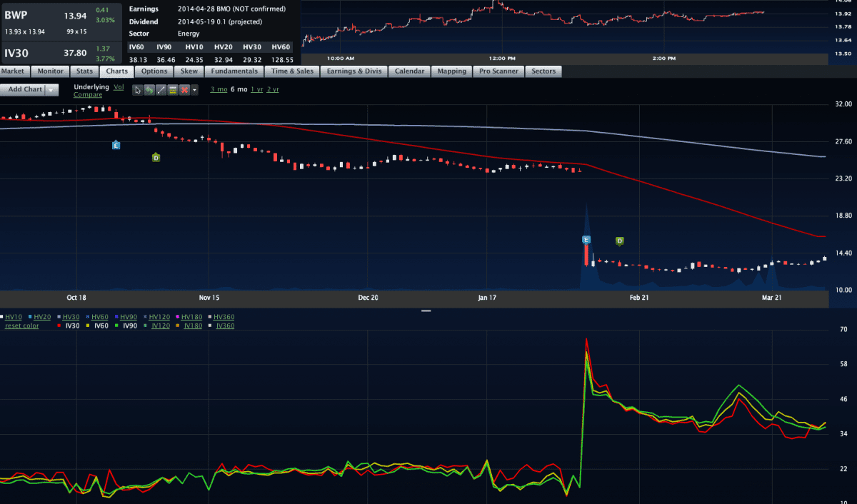Select the pointer cursor drawing tool
Screen dimensions: 857x504
tap(138, 90)
